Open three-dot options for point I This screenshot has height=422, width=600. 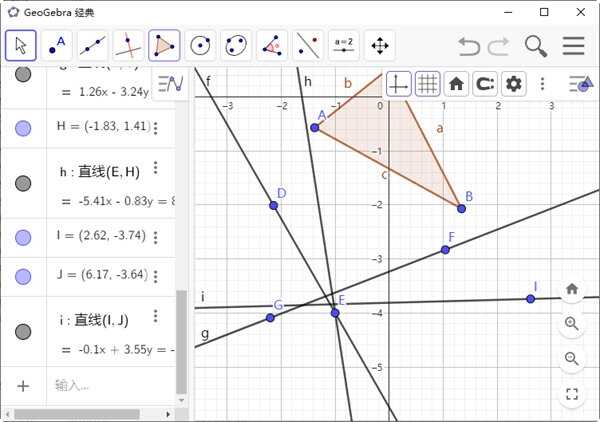(x=155, y=235)
